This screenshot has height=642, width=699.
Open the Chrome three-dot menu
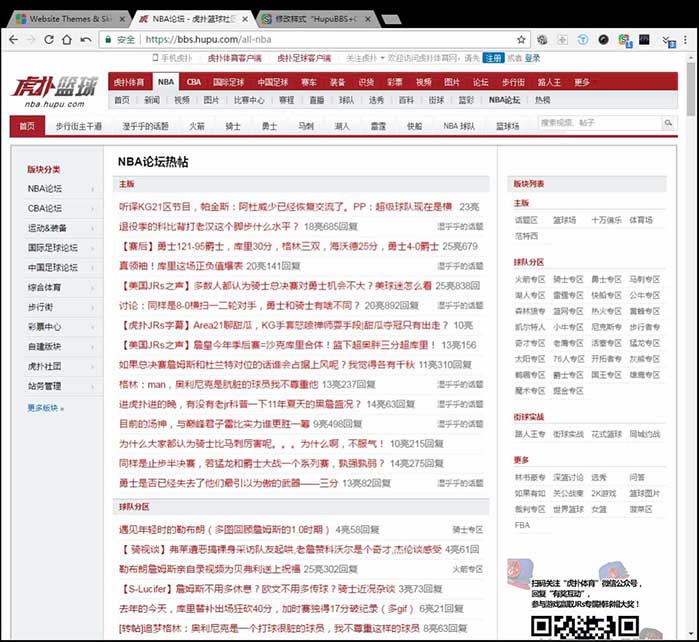click(686, 40)
